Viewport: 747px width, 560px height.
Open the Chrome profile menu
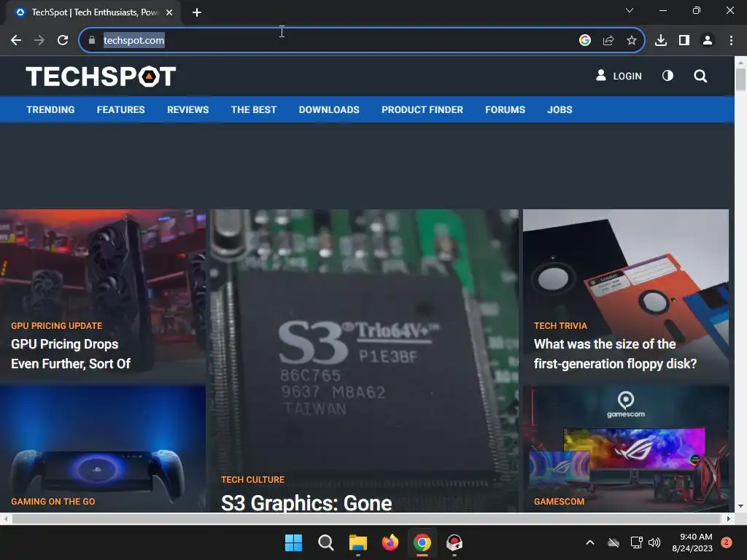click(x=708, y=41)
